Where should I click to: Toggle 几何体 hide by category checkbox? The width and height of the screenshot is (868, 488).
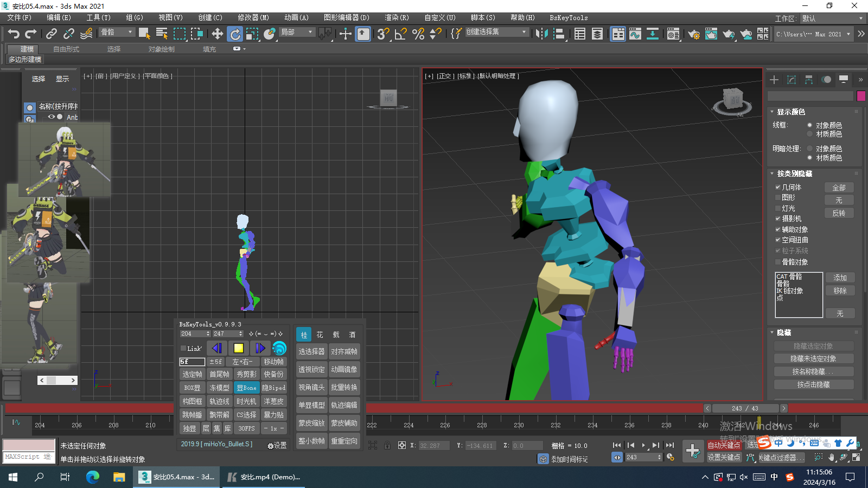tap(777, 187)
